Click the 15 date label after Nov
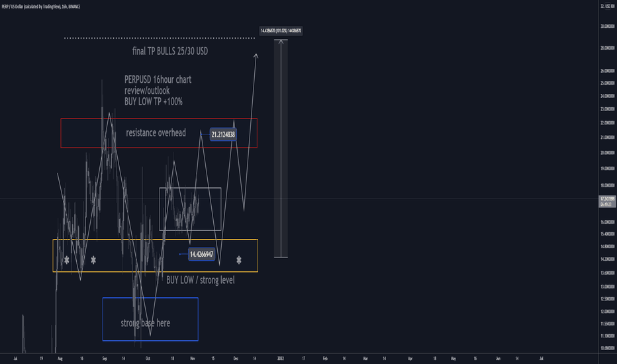 [x=213, y=359]
